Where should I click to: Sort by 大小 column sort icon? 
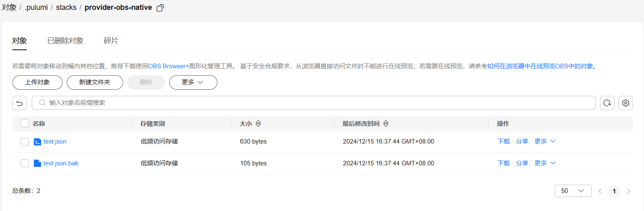258,123
